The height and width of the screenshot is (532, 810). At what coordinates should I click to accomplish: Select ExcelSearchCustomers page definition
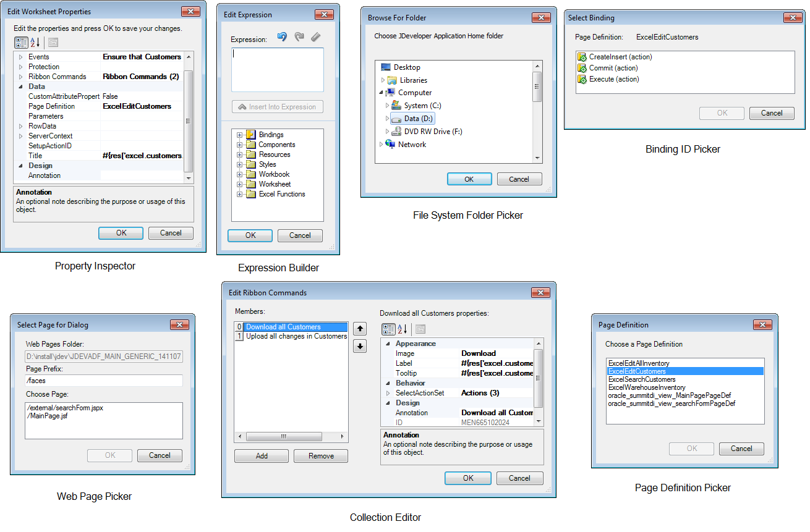(x=642, y=379)
